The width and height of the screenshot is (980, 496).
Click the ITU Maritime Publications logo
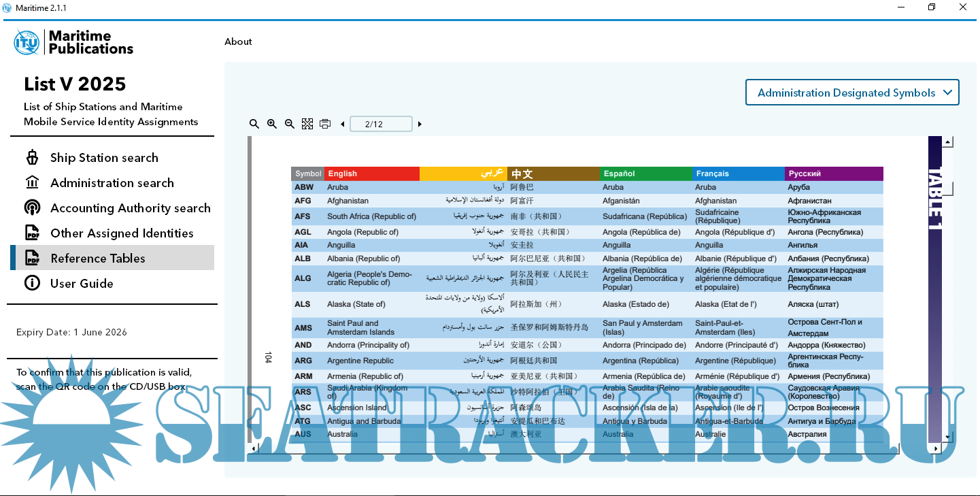click(73, 42)
